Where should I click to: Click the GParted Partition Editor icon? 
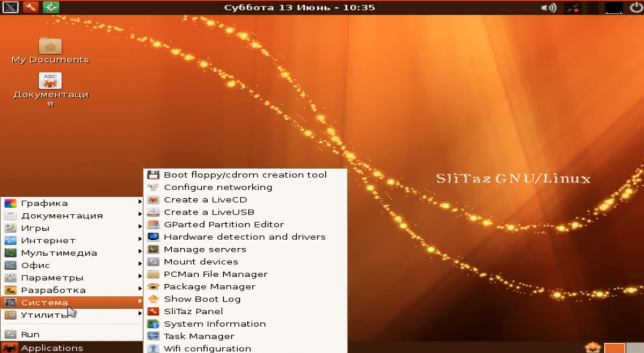(153, 224)
